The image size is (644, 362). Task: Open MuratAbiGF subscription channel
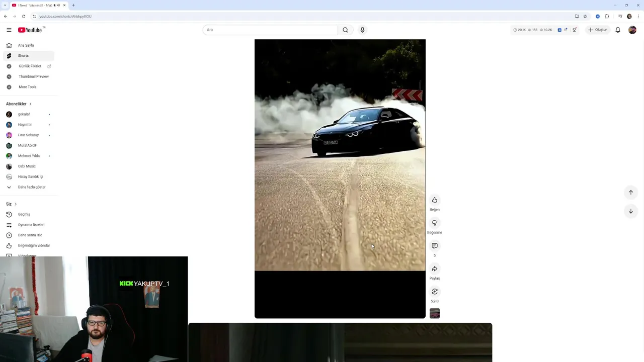pyautogui.click(x=29, y=145)
